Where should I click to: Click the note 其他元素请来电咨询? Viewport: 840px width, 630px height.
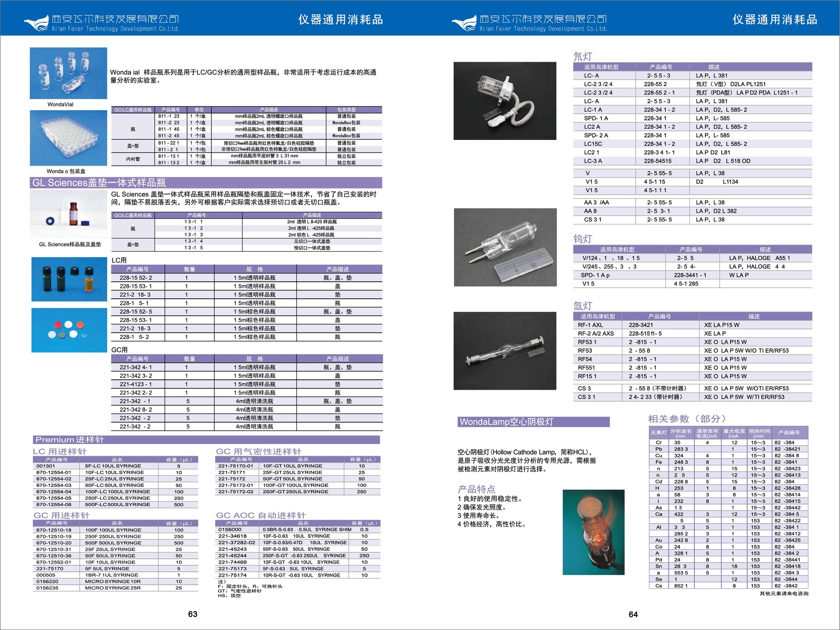tap(784, 594)
